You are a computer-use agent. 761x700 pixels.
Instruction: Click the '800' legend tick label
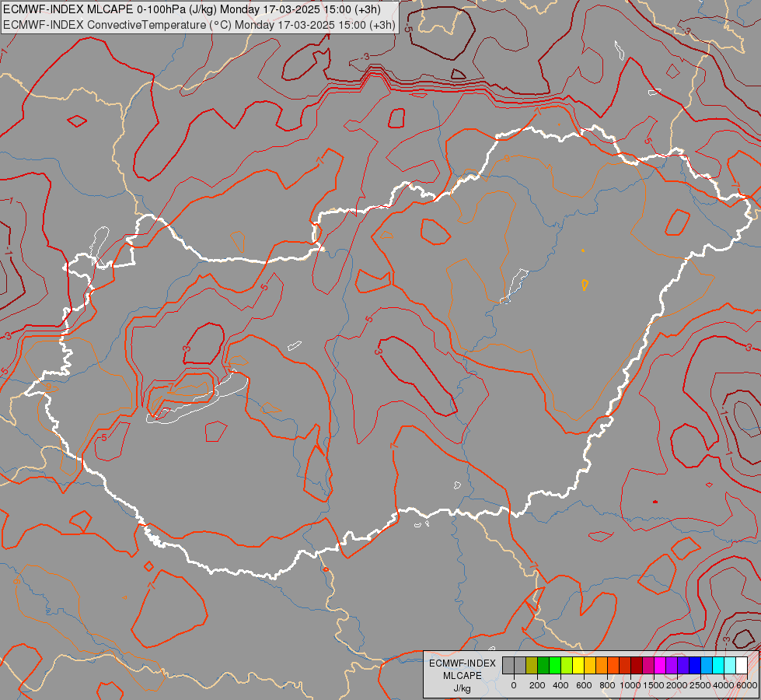pyautogui.click(x=607, y=685)
